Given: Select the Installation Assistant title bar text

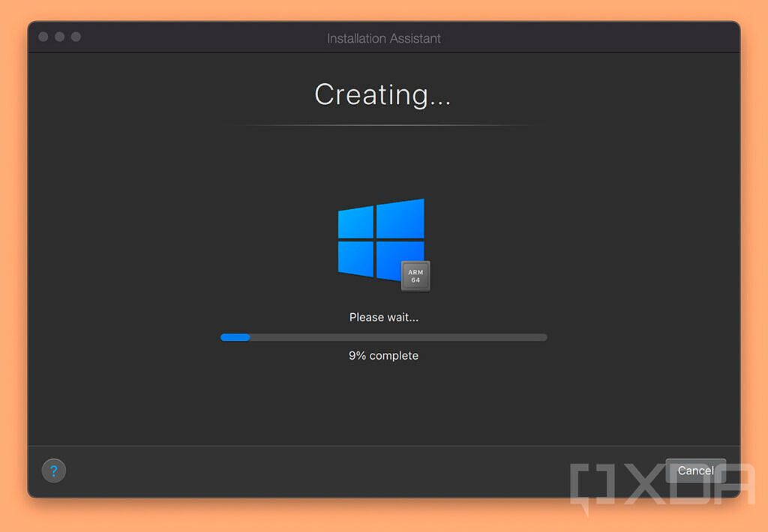Looking at the screenshot, I should click(383, 38).
